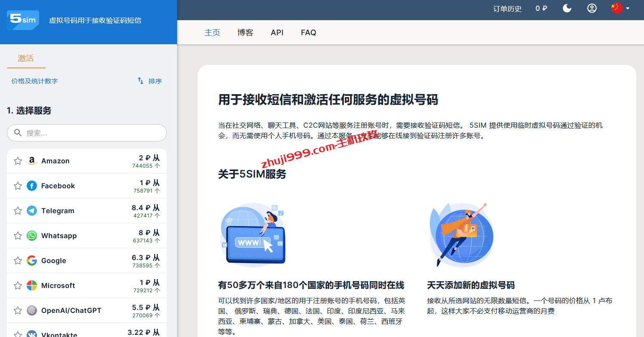This screenshot has width=644, height=337.
Task: Toggle dark mode moon icon
Action: (567, 8)
